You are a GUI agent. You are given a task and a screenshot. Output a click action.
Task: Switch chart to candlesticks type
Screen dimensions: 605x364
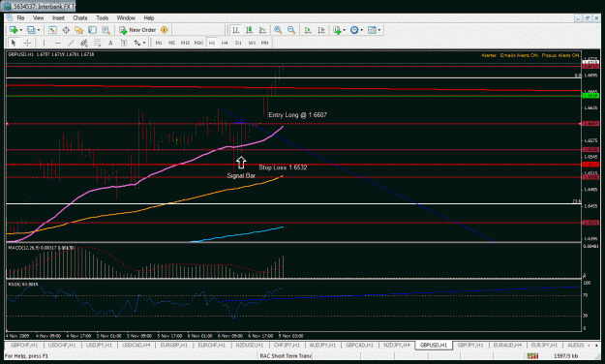tap(249, 30)
